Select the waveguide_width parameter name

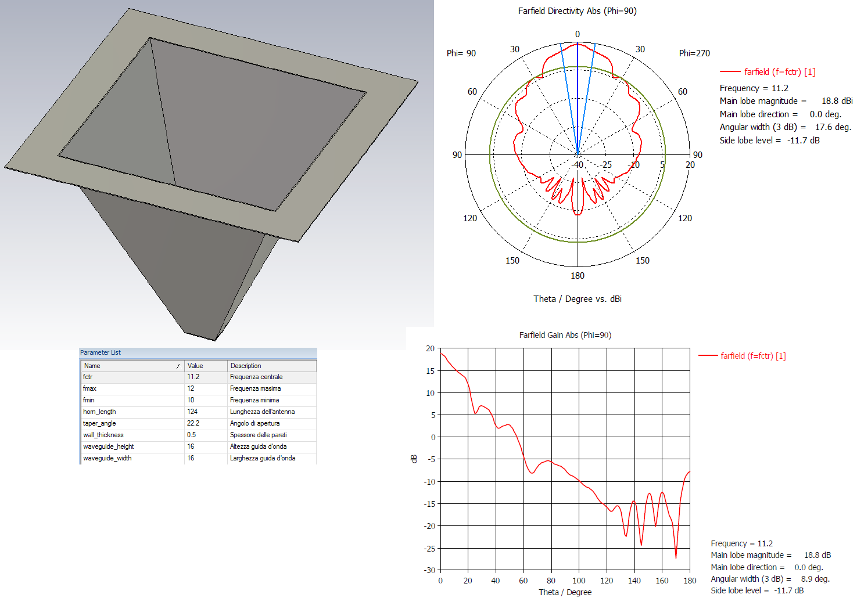click(107, 458)
